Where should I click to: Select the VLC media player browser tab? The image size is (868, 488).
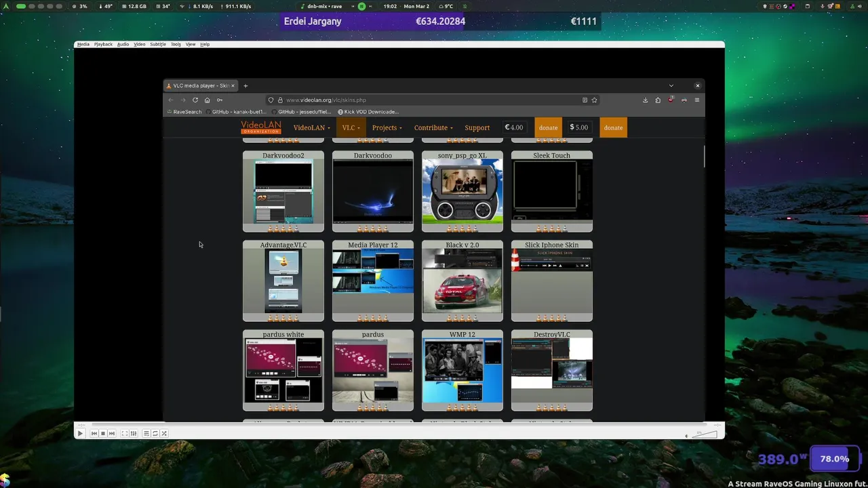click(200, 85)
